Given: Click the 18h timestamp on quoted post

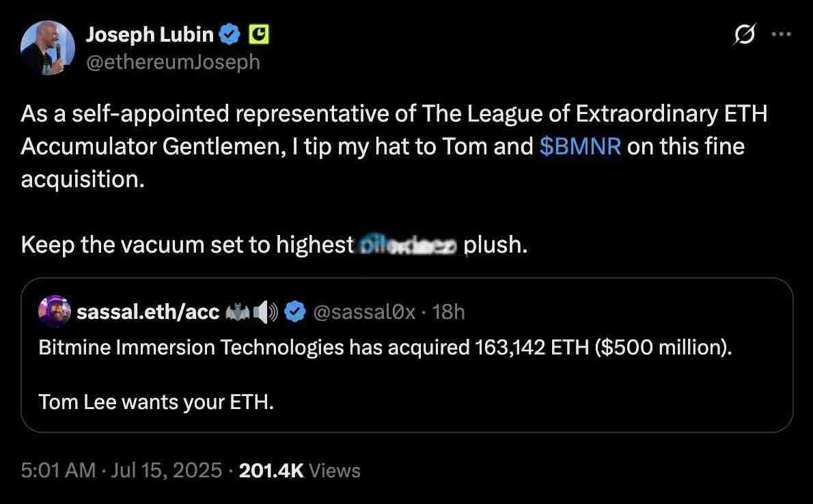Looking at the screenshot, I should coord(449,312).
